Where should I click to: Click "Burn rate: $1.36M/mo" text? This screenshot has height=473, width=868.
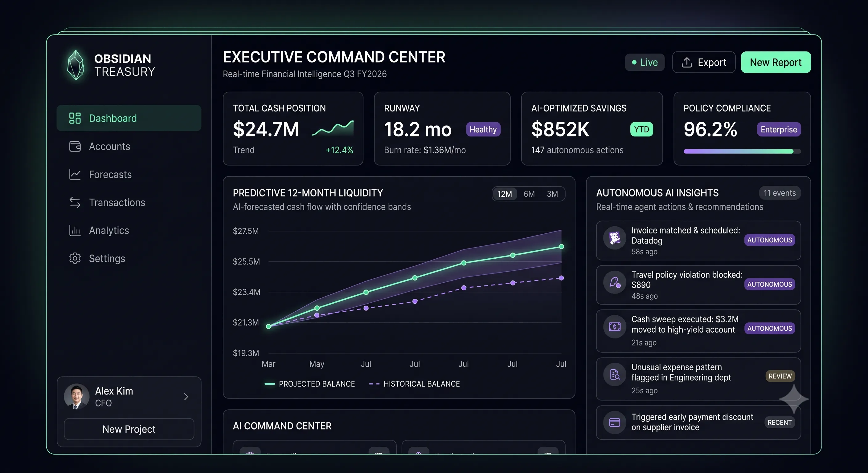(x=424, y=150)
